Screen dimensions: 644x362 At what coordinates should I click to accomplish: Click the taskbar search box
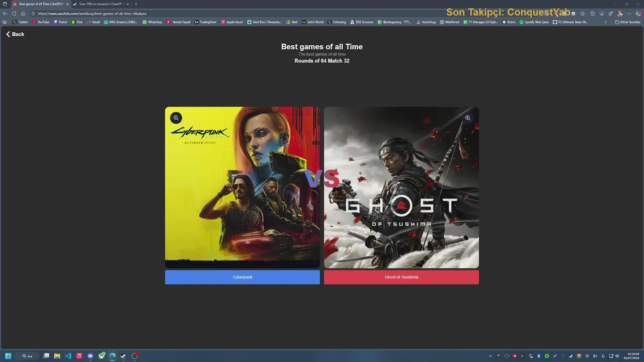(27, 356)
